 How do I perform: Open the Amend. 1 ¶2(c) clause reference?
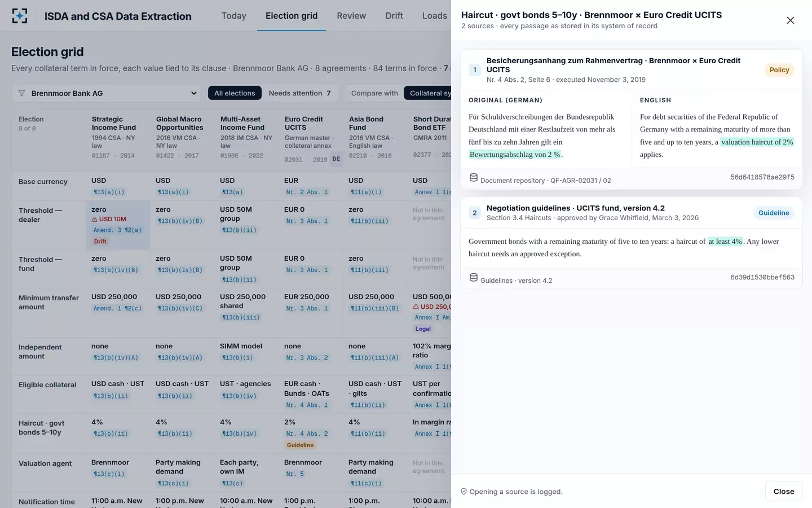tap(117, 309)
